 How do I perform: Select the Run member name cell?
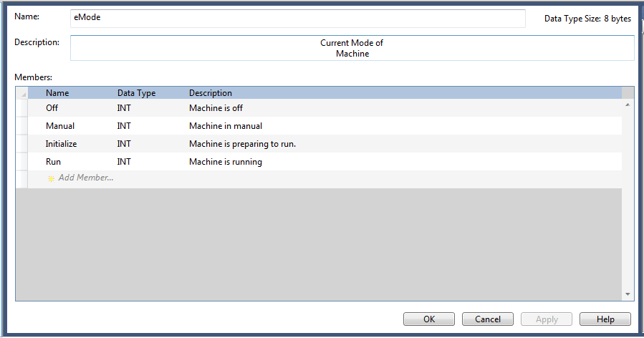(53, 162)
